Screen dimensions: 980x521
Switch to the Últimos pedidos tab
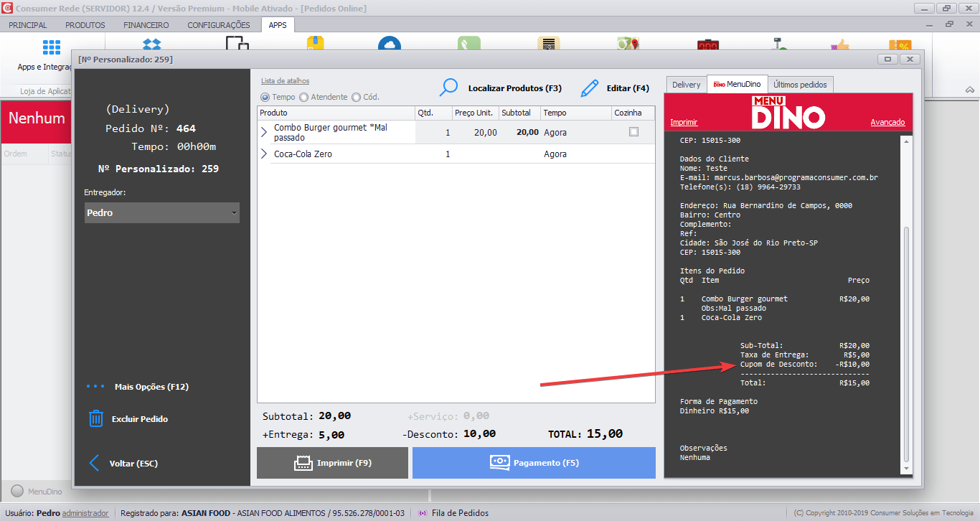coord(801,85)
